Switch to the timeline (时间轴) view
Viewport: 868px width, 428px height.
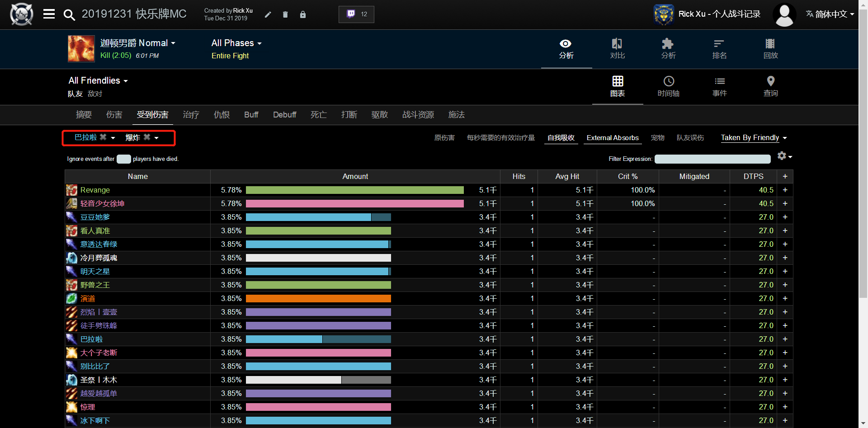click(668, 86)
